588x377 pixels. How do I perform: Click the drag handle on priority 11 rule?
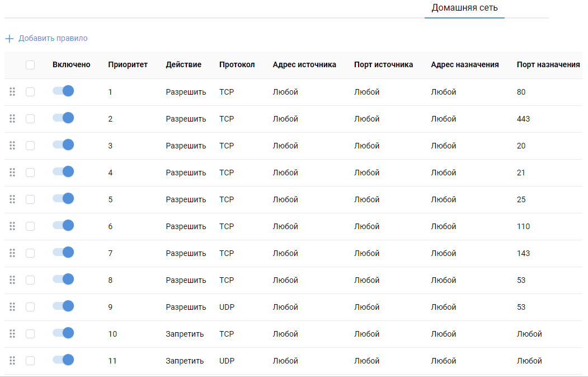(12, 361)
